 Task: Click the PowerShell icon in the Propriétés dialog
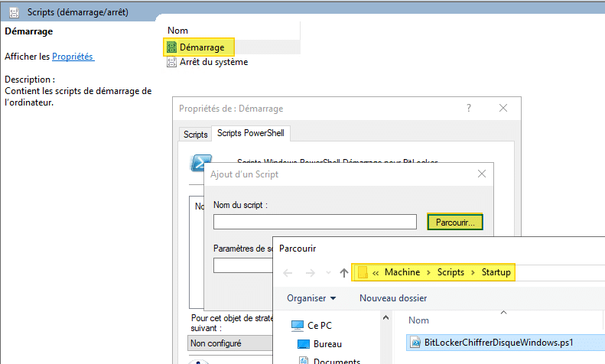(x=200, y=163)
